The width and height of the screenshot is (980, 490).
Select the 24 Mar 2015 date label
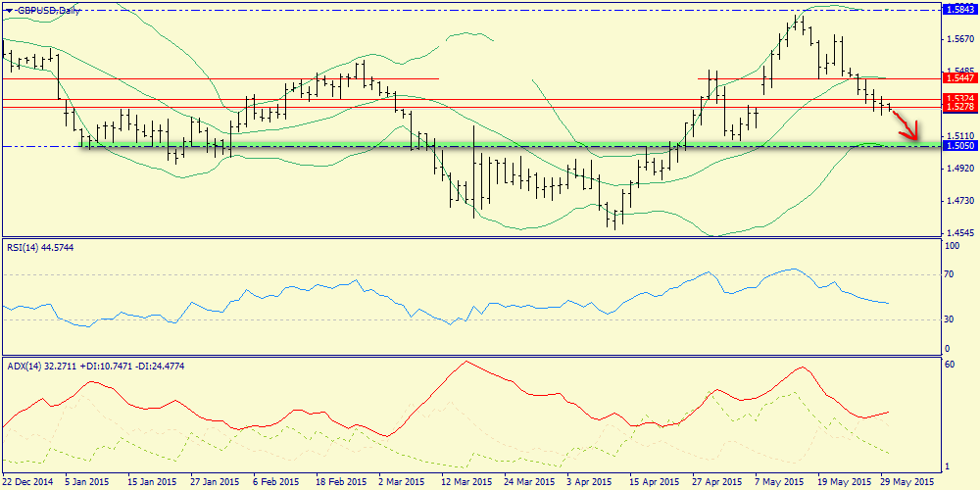[x=529, y=482]
